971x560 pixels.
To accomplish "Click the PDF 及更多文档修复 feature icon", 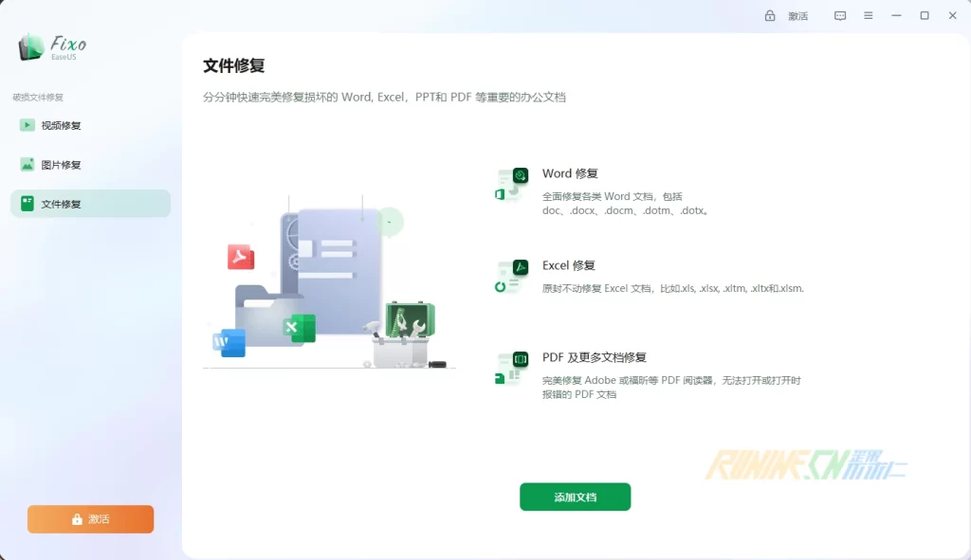I will pos(511,368).
